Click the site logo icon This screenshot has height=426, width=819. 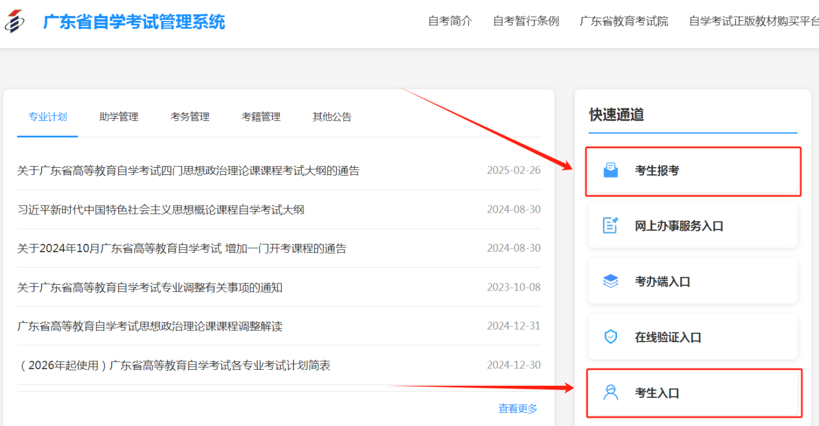17,22
